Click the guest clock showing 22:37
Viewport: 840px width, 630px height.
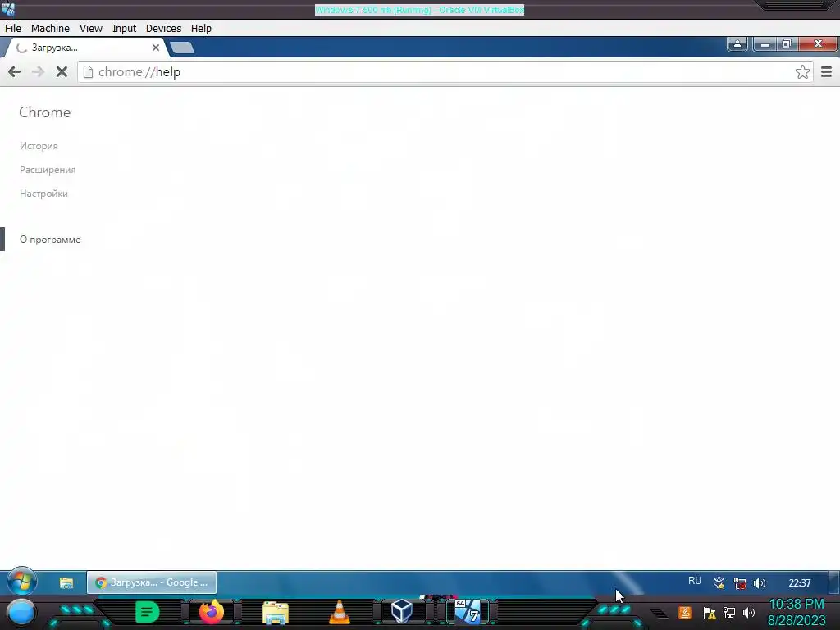click(800, 583)
